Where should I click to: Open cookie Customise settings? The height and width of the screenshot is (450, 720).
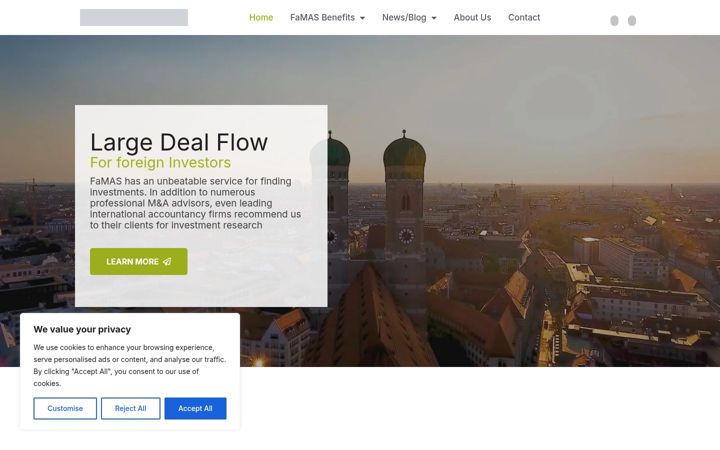pos(65,408)
